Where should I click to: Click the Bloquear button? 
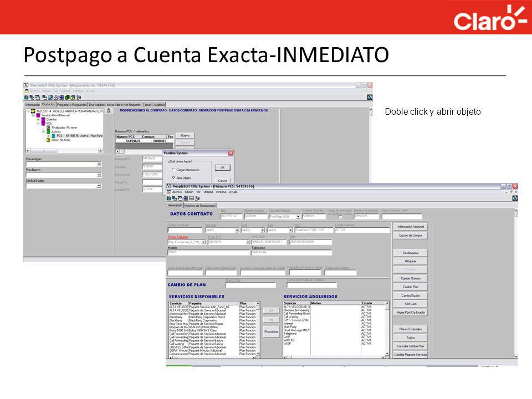[x=411, y=261]
